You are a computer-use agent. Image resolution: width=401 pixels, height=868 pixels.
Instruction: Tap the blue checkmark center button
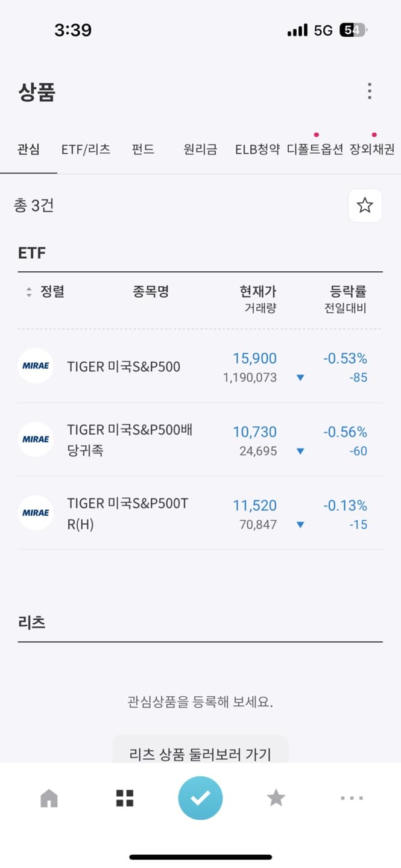[x=200, y=798]
